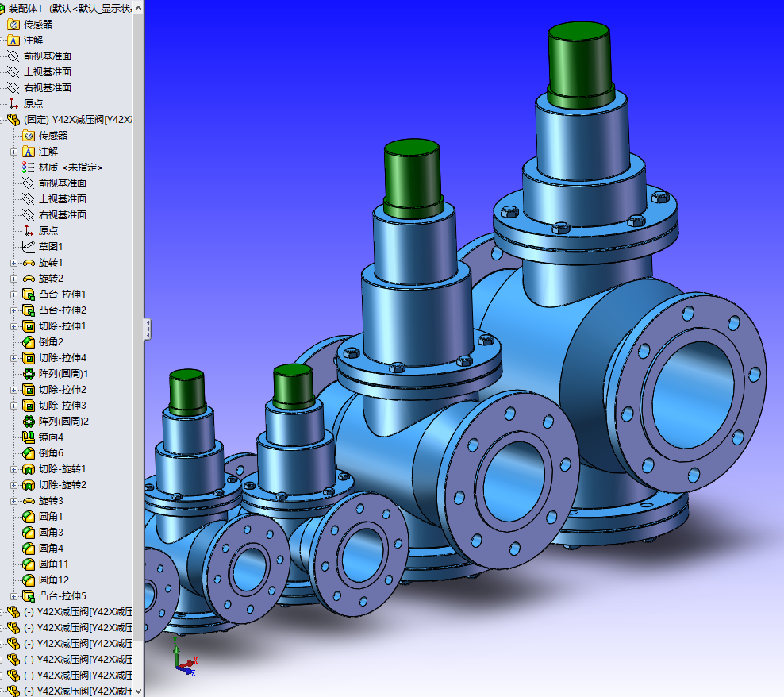The height and width of the screenshot is (697, 784).
Task: Click the circular pattern icon beside 阵列(圆周)2
Action: (29, 422)
